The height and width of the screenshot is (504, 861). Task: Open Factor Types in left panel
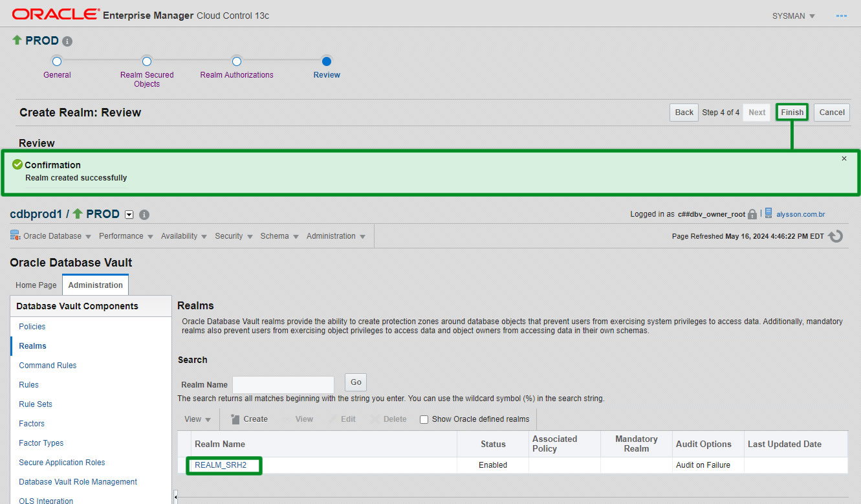click(x=41, y=443)
